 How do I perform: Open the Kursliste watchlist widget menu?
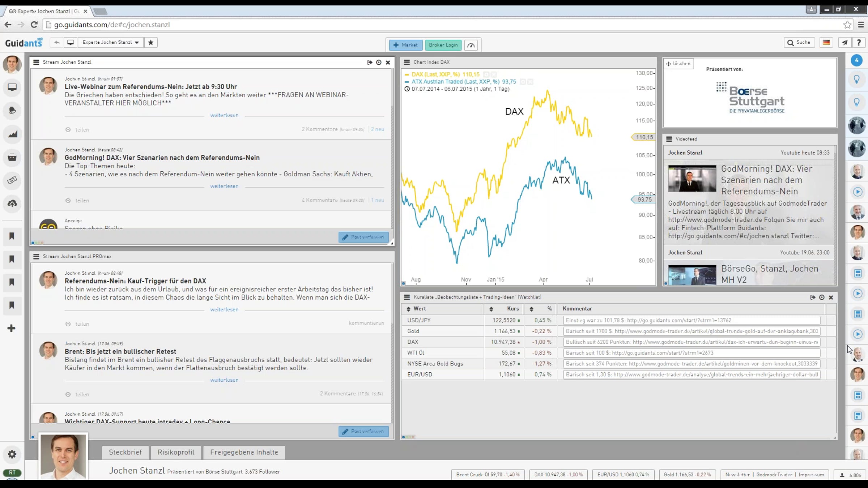[407, 297]
